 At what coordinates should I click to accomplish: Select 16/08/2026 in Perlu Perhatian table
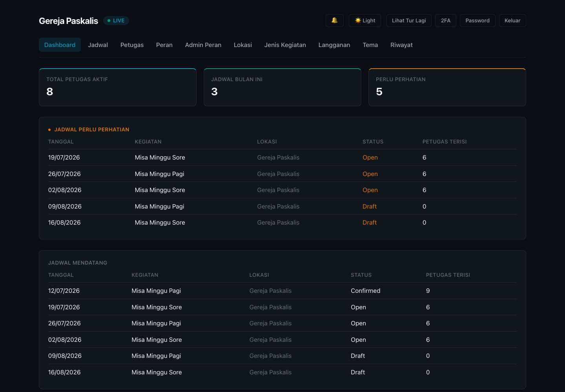(x=64, y=223)
